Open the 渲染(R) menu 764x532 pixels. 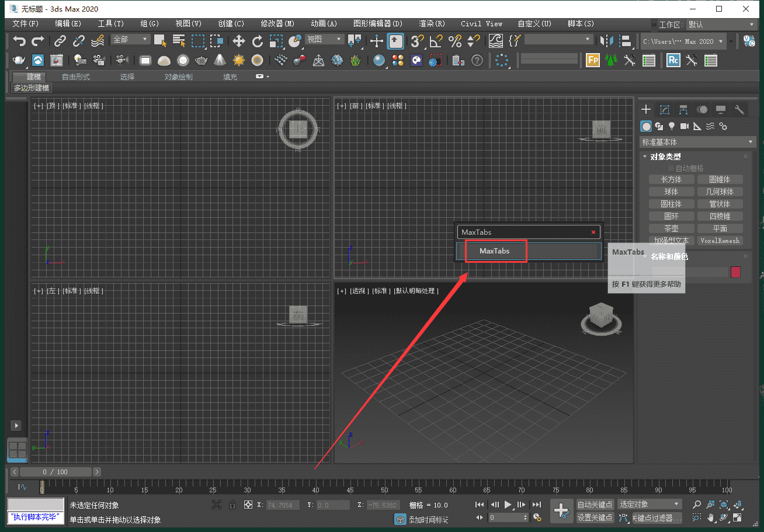click(432, 24)
